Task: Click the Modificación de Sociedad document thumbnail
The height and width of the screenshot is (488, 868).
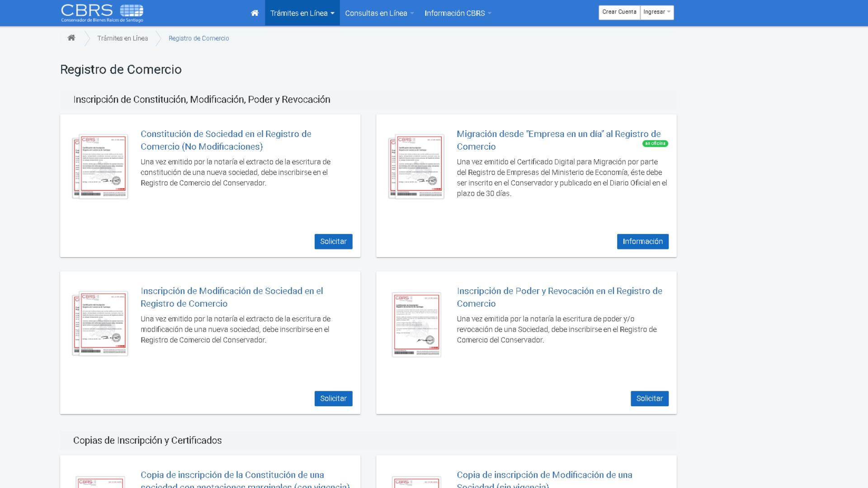Action: pos(100,324)
